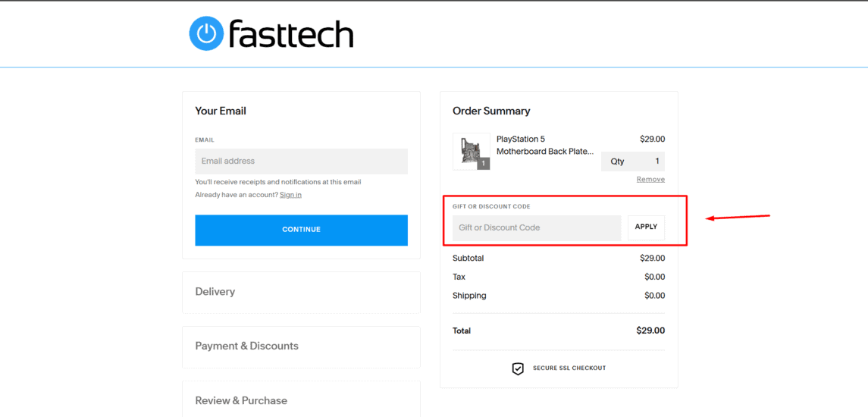Focus the Gift or Discount Code field
The width and height of the screenshot is (868, 417).
coord(537,227)
